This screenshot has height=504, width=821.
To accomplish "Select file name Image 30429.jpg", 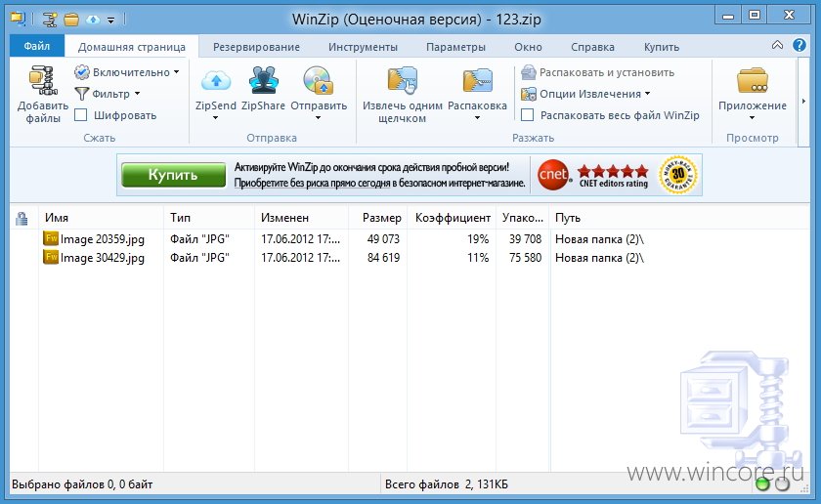I will (102, 258).
